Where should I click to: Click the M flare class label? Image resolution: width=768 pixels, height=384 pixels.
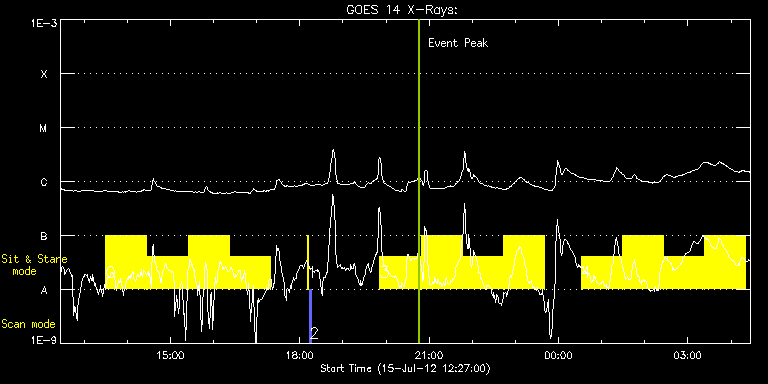(x=44, y=128)
